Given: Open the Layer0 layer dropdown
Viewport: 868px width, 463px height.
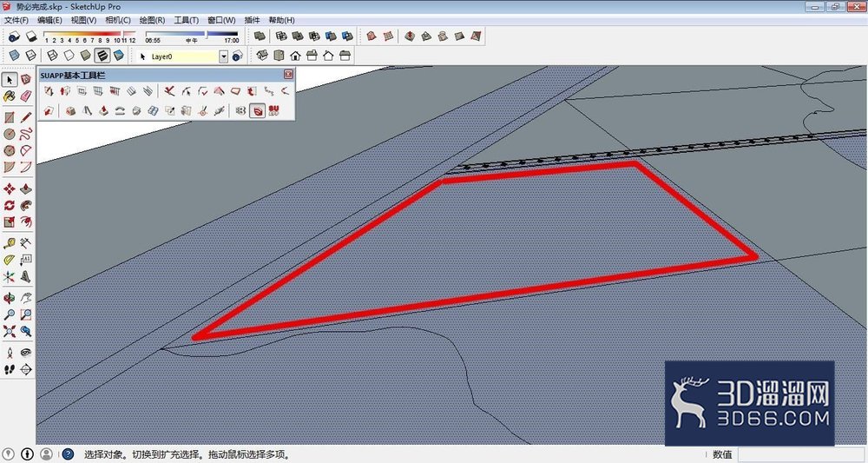Looking at the screenshot, I should pos(224,56).
